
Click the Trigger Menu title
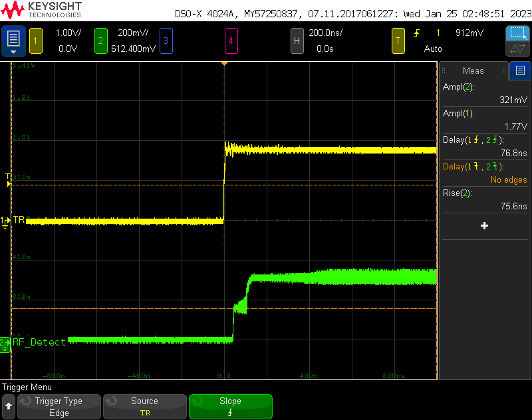tap(27, 387)
